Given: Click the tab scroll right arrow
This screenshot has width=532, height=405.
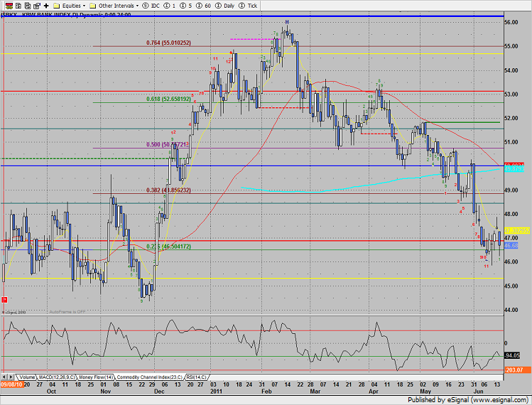Looking at the screenshot, I should coord(11,377).
